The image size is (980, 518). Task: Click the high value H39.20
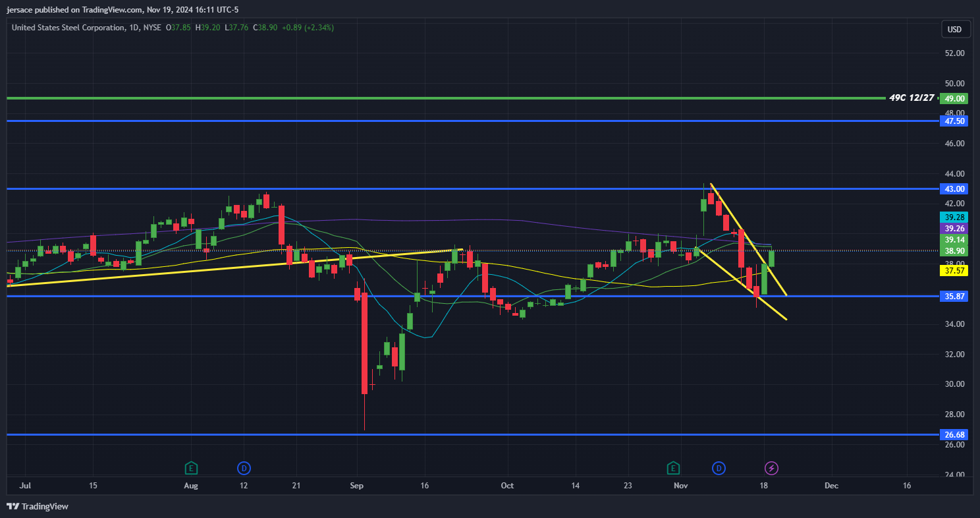pyautogui.click(x=207, y=28)
